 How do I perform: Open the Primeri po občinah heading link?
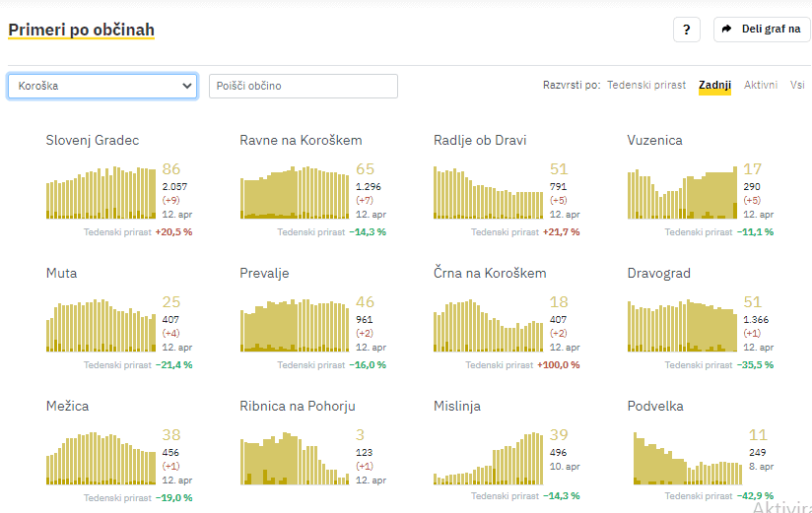pos(82,31)
